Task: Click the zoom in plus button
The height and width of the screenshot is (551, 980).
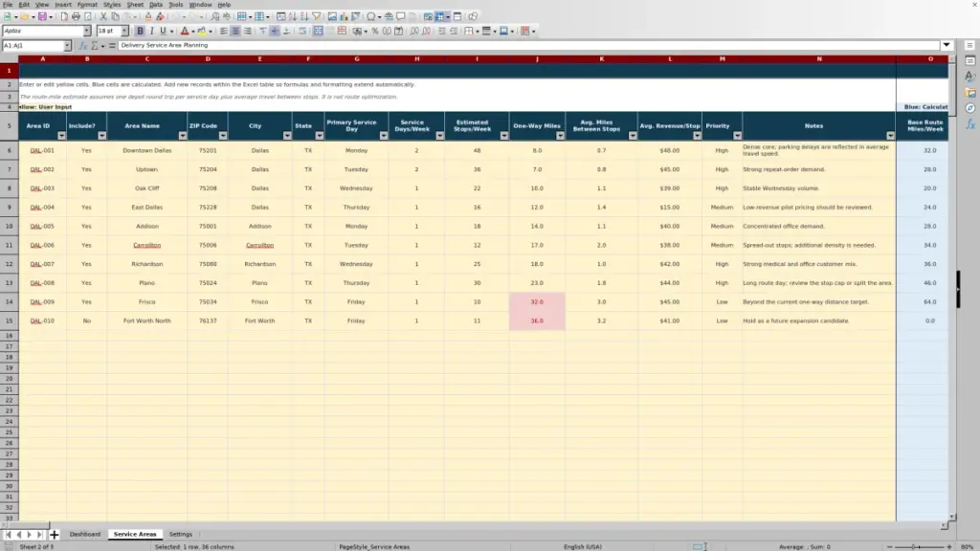Action: 949,547
